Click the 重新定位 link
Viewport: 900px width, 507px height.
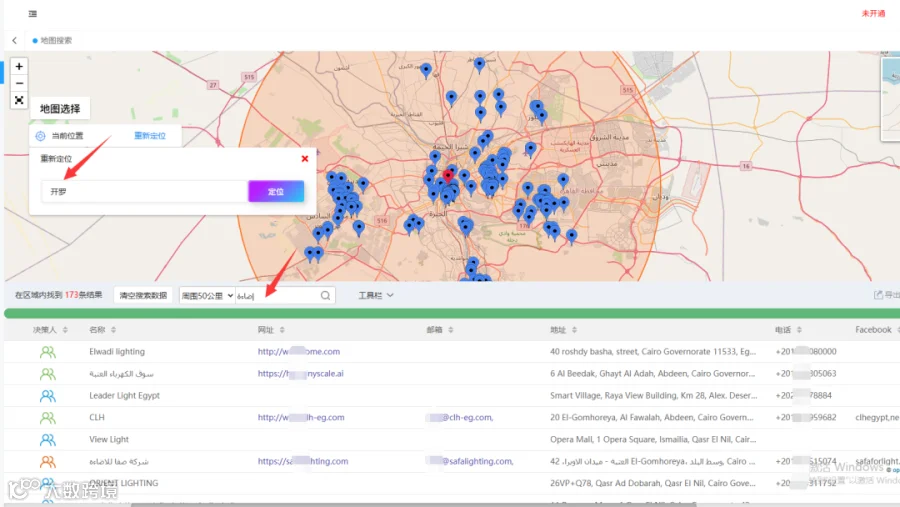(150, 136)
